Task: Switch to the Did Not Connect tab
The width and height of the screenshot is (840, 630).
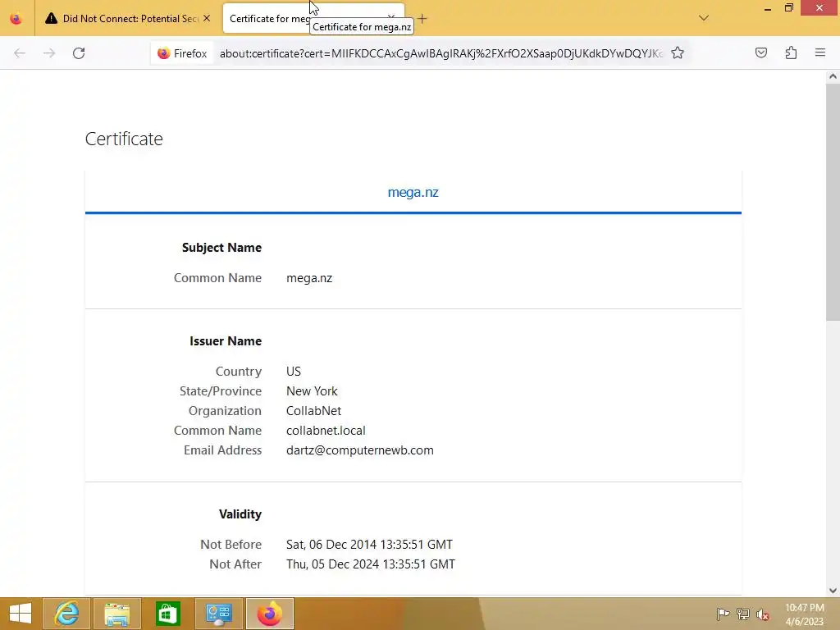Action: [127, 19]
